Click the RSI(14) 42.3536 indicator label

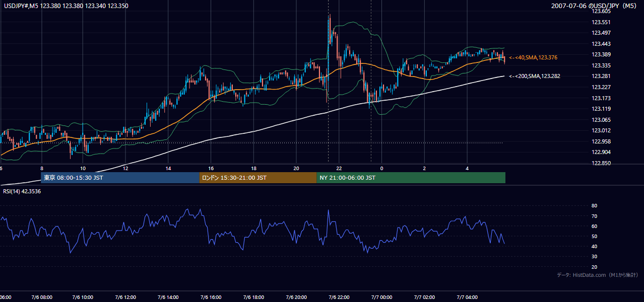tap(22, 191)
